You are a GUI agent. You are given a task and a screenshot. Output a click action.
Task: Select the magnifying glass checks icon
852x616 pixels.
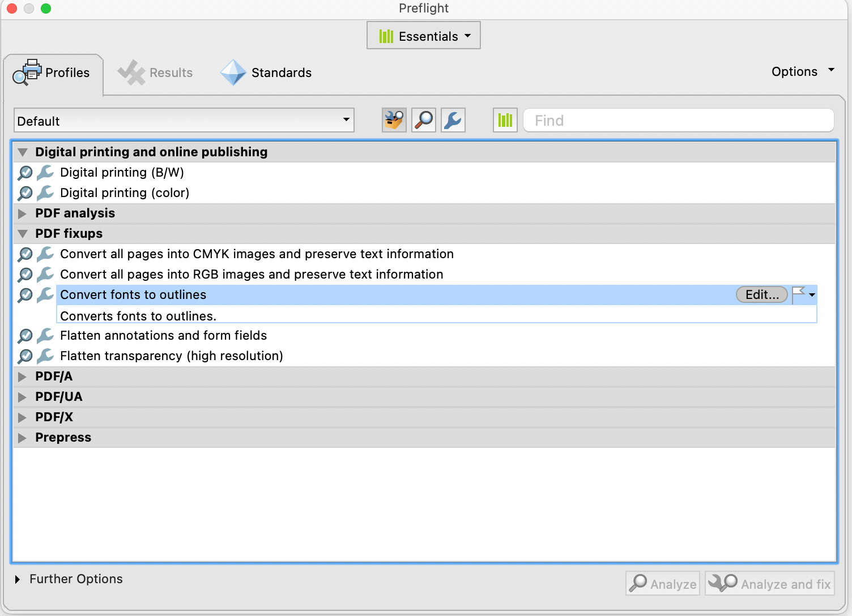pyautogui.click(x=423, y=120)
